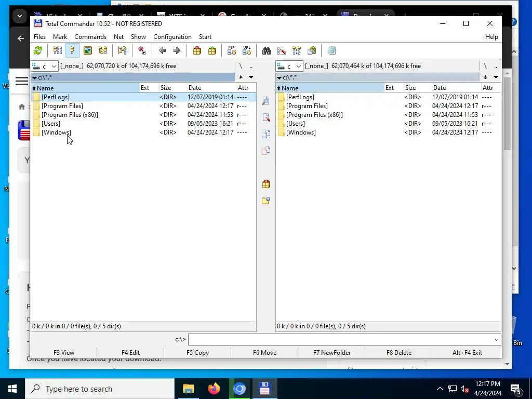Open left panel favorites asterisk button
Image resolution: width=532 pixels, height=399 pixels.
coord(241,77)
